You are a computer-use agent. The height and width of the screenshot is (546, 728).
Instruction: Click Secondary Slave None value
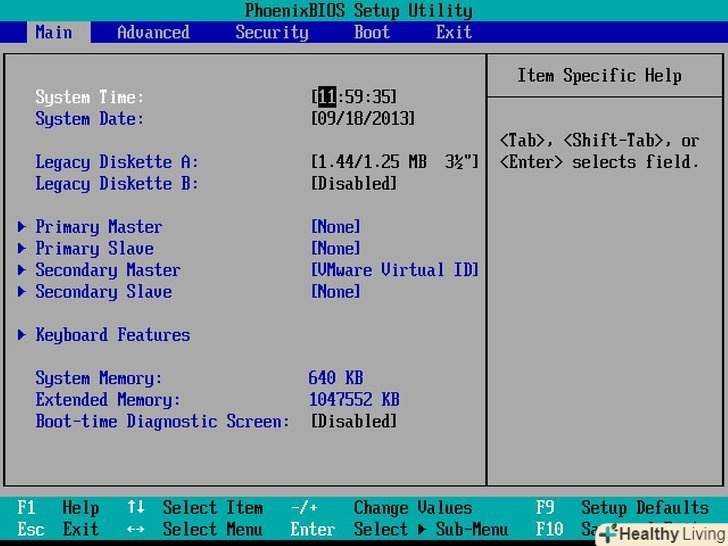click(x=336, y=292)
